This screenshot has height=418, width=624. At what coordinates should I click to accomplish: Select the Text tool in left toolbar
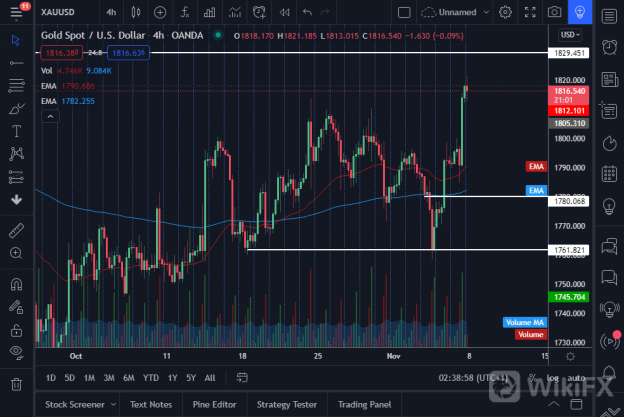point(16,131)
